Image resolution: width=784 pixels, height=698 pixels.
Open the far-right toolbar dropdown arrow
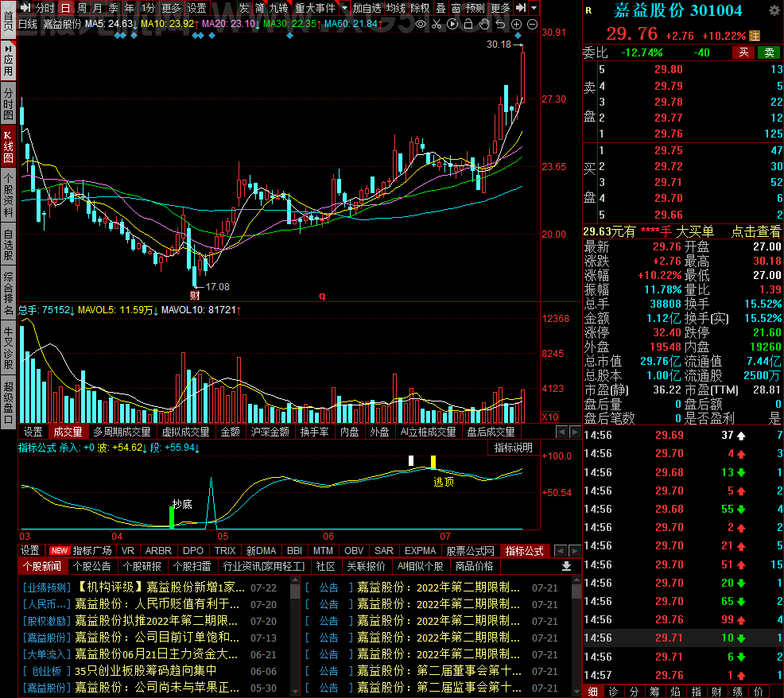[x=534, y=8]
